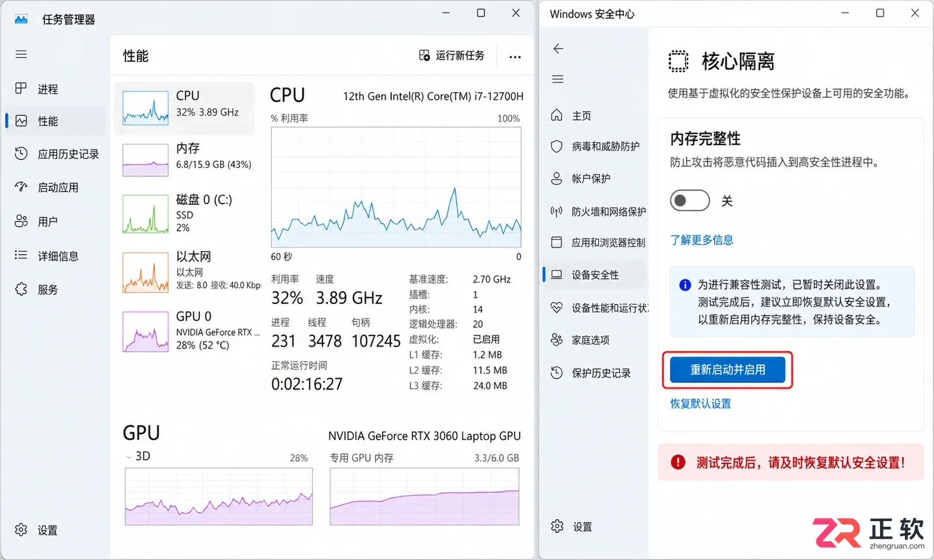Click the i7-12700H processor name text

click(x=433, y=96)
